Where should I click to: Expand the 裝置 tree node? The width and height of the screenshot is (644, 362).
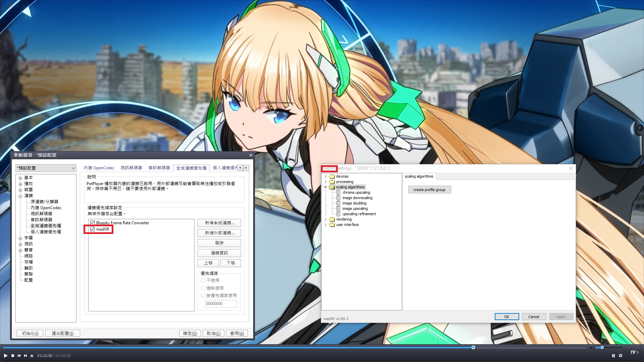click(x=20, y=190)
